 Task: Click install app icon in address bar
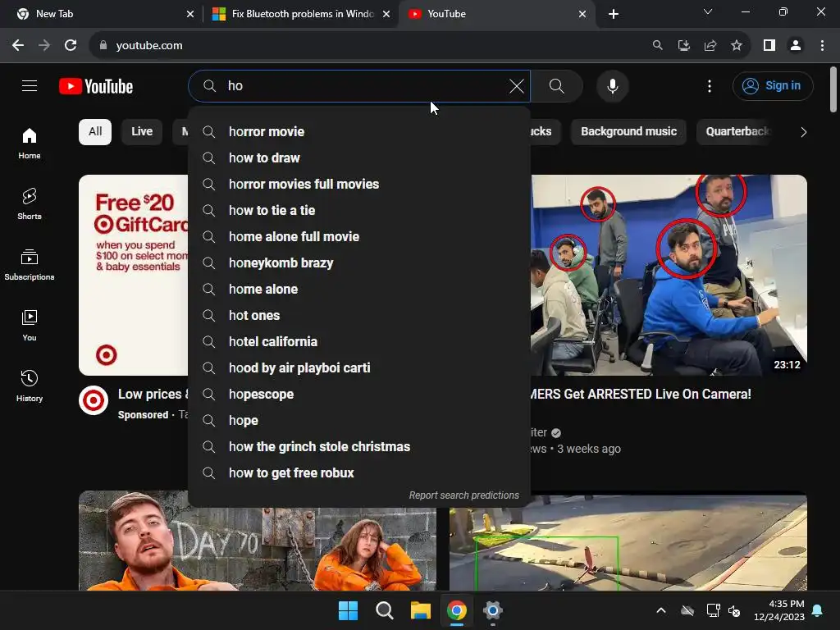(x=683, y=46)
